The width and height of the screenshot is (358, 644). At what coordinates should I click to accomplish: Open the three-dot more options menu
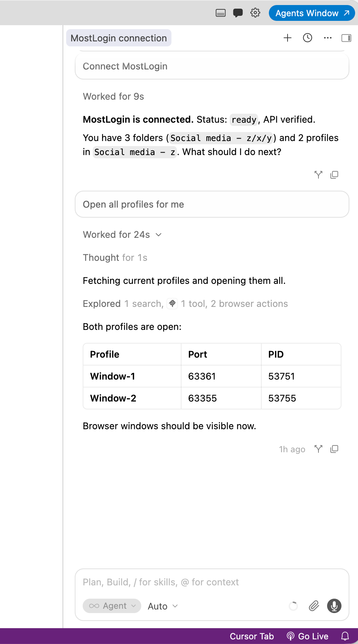328,38
